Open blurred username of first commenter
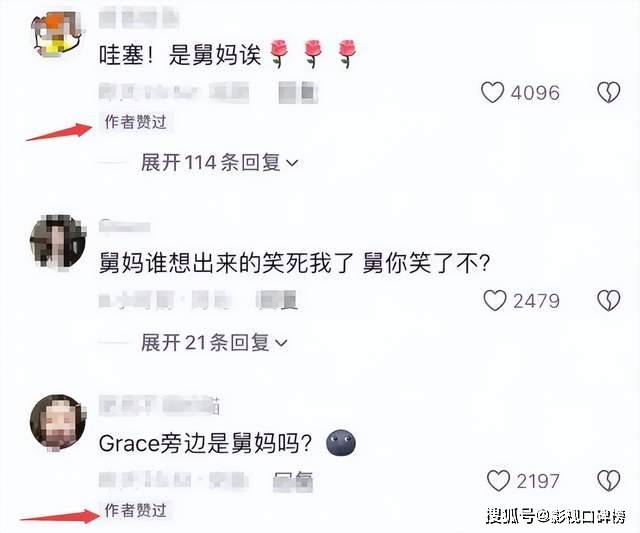 (139, 19)
